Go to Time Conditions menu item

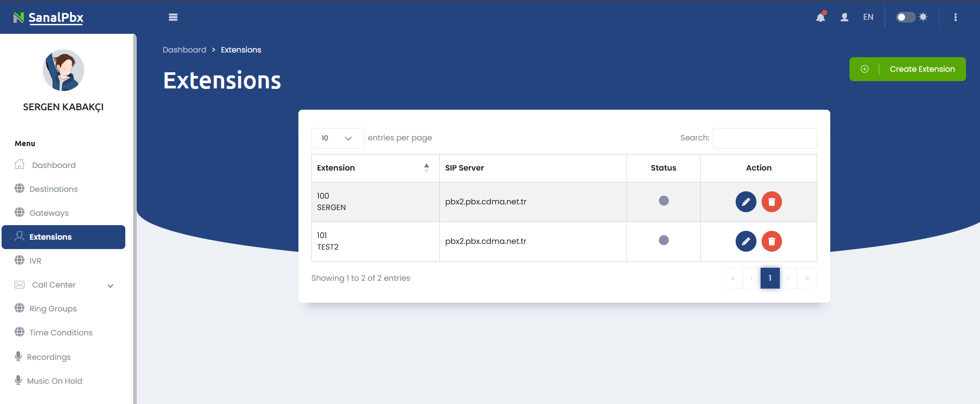coord(61,333)
